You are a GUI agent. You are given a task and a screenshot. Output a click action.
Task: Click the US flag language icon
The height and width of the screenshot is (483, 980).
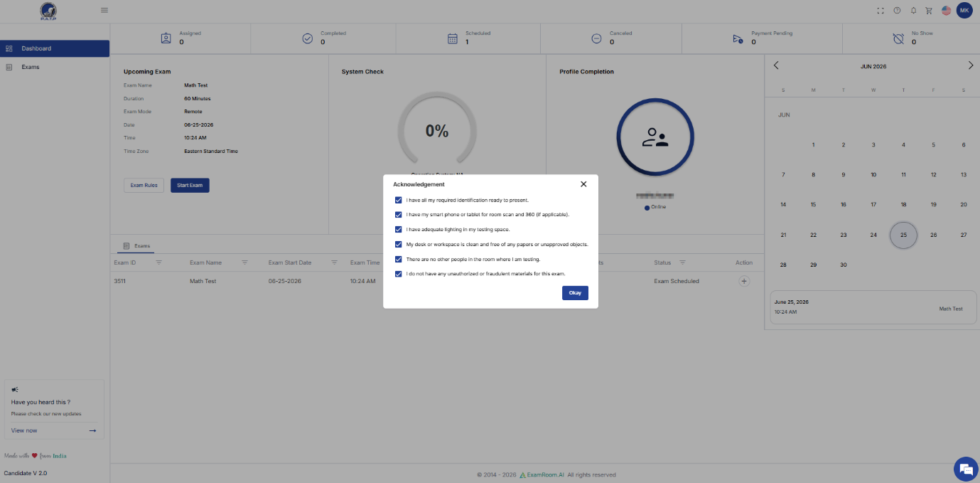[947, 11]
